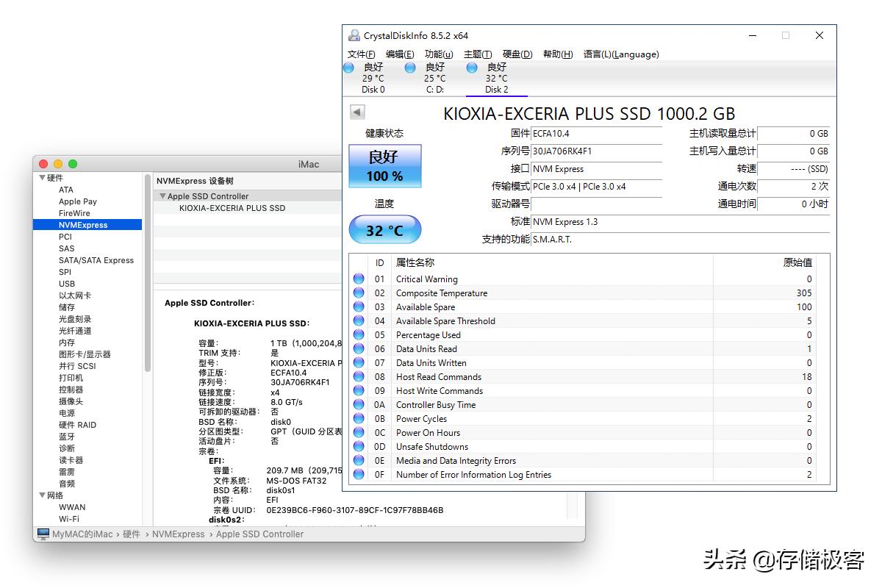Click the previous-disk left arrow button
This screenshot has width=882, height=588.
pyautogui.click(x=356, y=111)
